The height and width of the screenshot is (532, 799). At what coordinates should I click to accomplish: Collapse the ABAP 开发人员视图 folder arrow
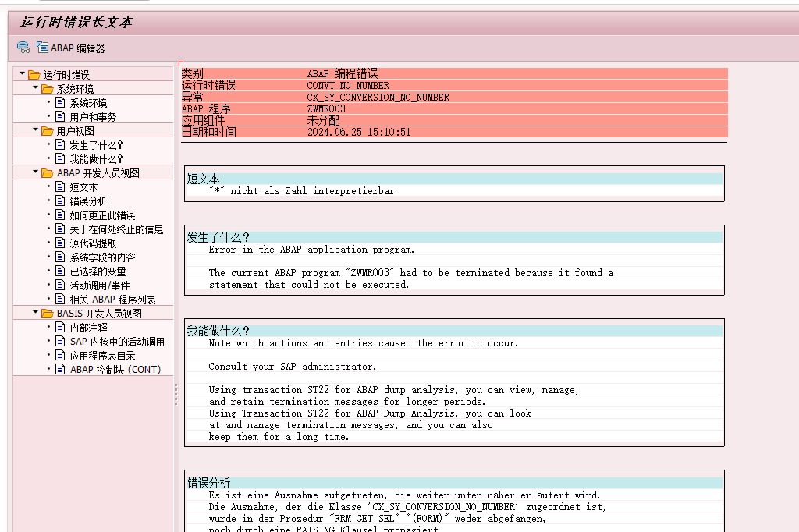coord(36,172)
